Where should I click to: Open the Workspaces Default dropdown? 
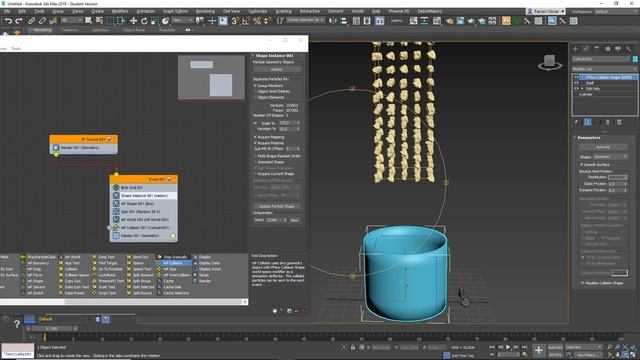pos(616,11)
